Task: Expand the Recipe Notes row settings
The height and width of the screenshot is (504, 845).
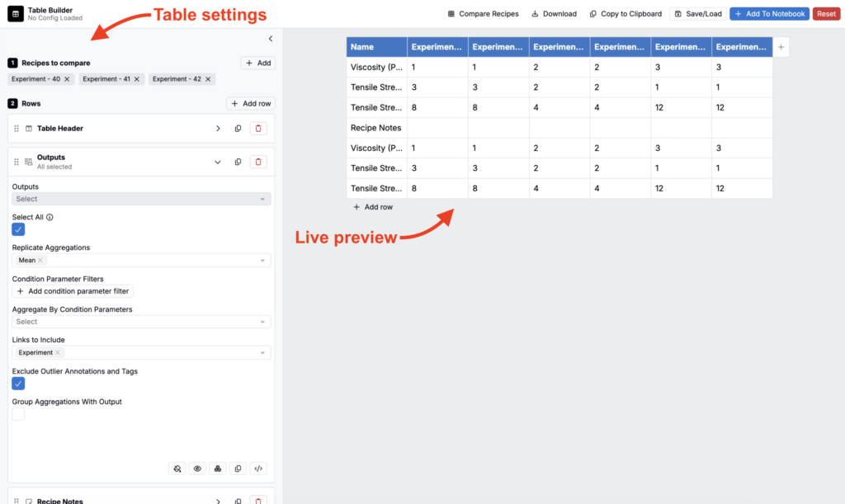Action: click(x=218, y=501)
